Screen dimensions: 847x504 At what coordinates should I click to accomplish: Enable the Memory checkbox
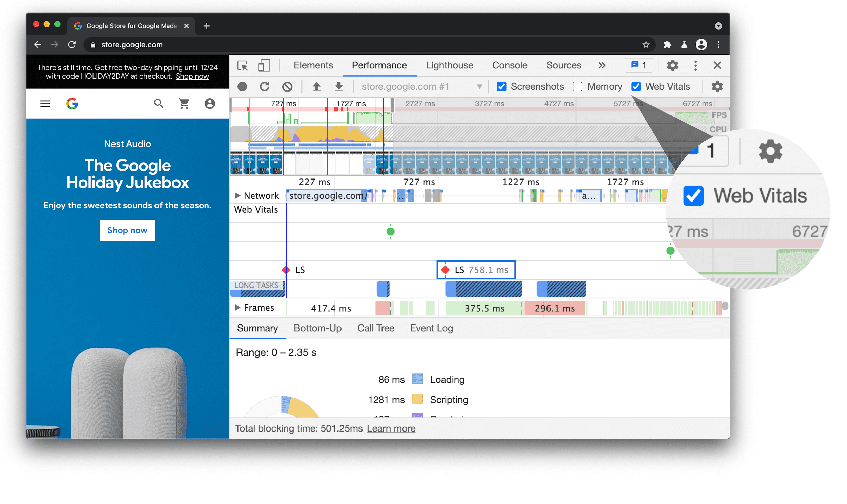(576, 86)
